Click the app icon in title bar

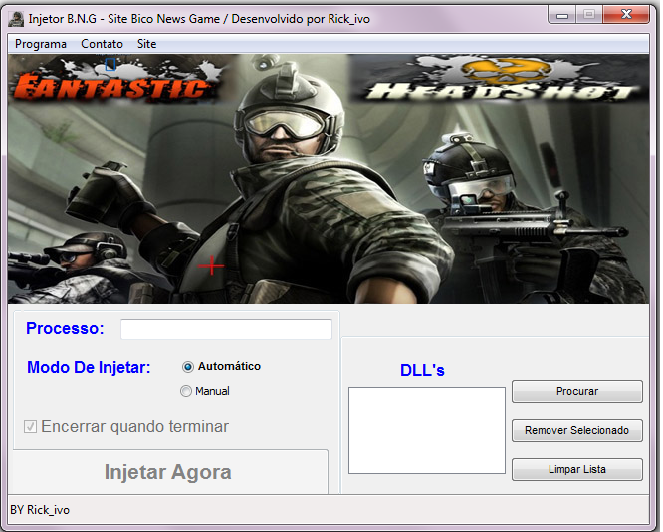(16, 19)
